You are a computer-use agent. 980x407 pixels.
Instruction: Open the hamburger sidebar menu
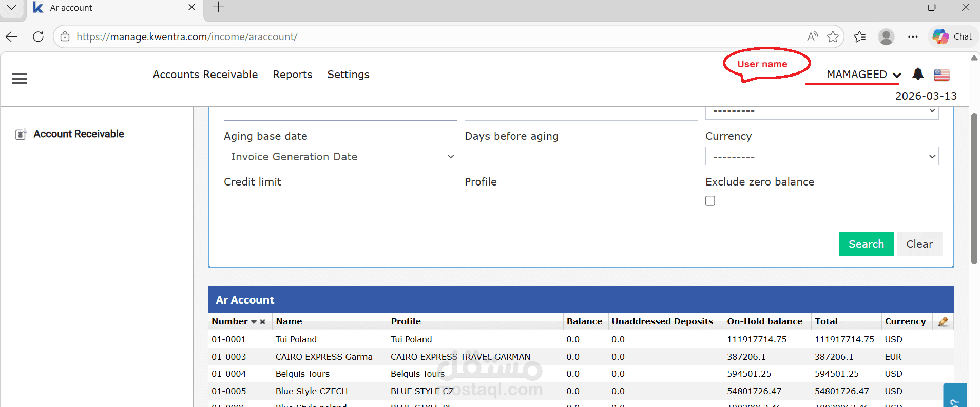[20, 79]
